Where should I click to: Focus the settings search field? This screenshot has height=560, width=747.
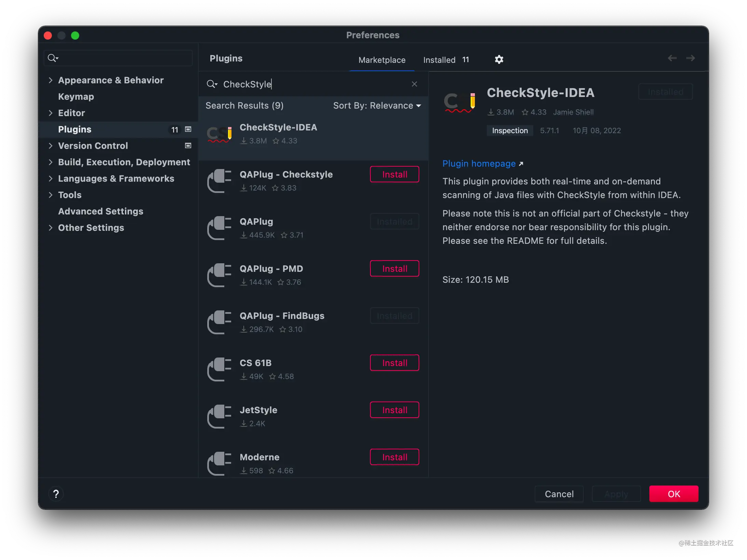point(118,58)
